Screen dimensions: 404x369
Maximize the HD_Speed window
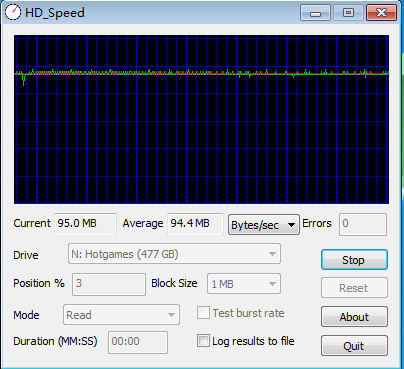pos(348,13)
